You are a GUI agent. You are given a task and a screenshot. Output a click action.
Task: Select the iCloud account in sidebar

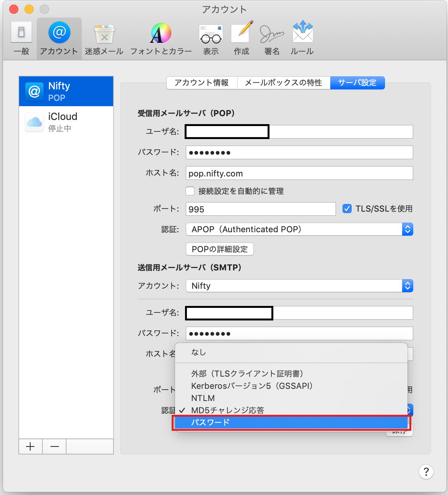(x=66, y=122)
